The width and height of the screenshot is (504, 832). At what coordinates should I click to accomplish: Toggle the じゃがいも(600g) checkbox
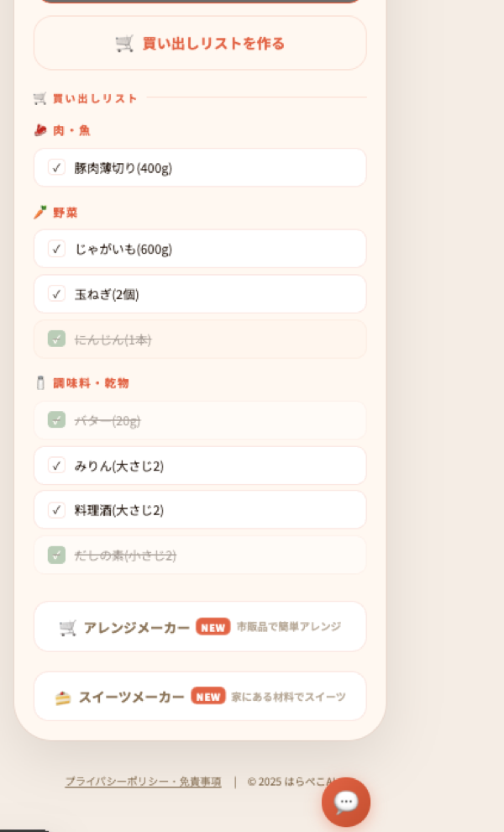click(x=56, y=249)
